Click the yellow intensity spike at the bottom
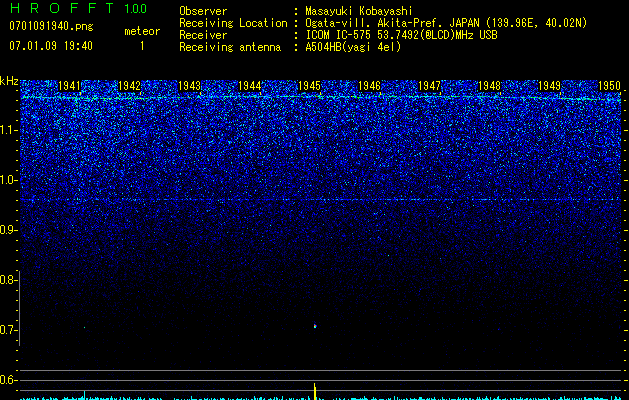The width and height of the screenshot is (629, 400). pos(315,391)
